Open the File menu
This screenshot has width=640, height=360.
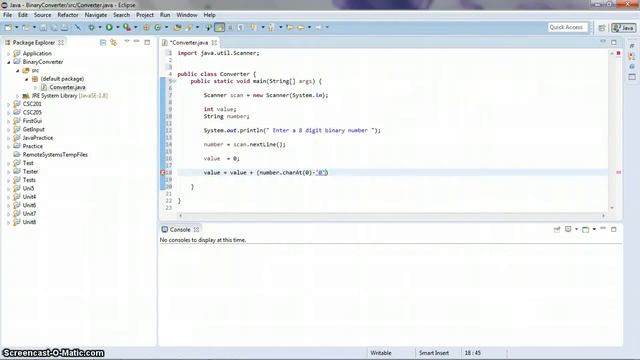pos(7,15)
